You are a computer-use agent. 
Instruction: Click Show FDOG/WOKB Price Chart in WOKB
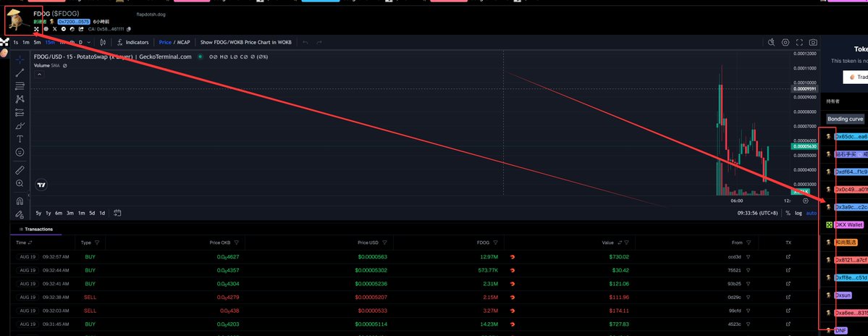(x=246, y=42)
